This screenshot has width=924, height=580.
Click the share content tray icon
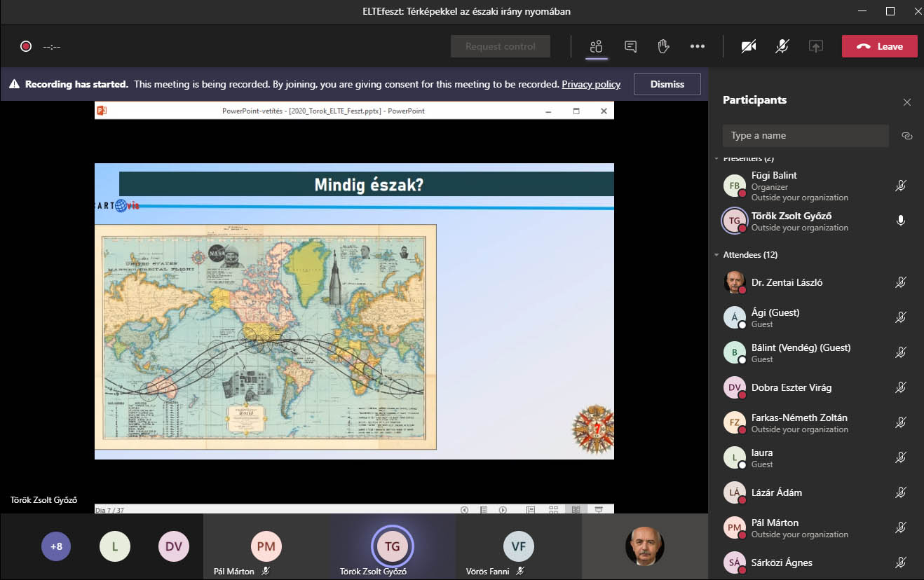(x=815, y=46)
